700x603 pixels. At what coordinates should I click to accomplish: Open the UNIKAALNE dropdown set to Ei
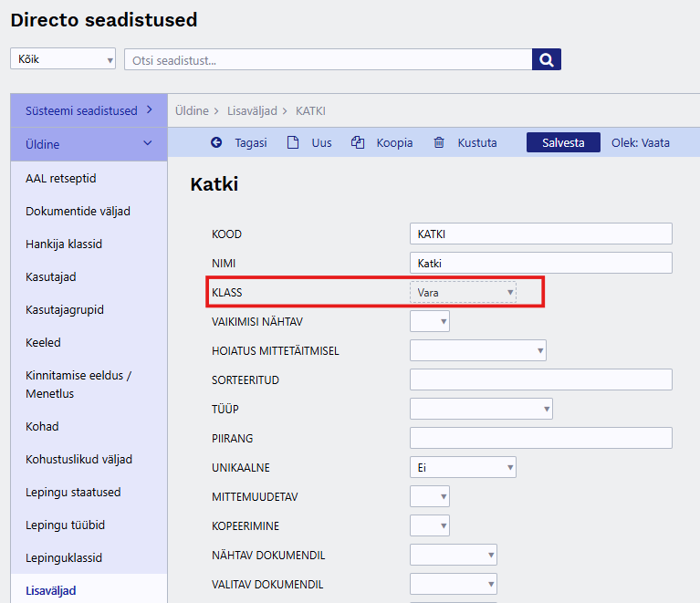(463, 467)
